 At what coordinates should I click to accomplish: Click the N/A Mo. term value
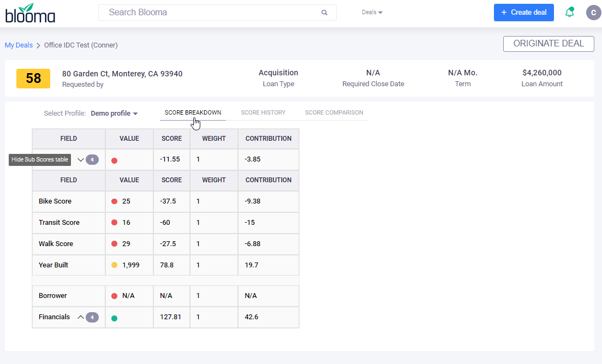coord(463,73)
